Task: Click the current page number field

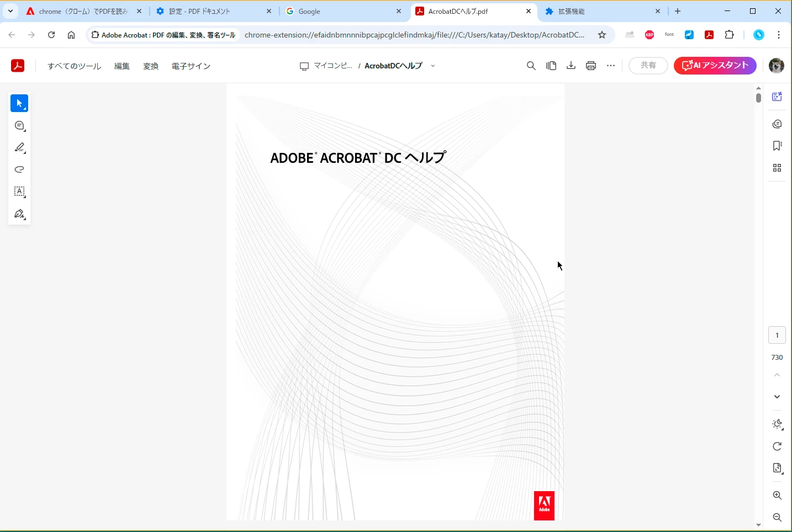Action: 777,335
